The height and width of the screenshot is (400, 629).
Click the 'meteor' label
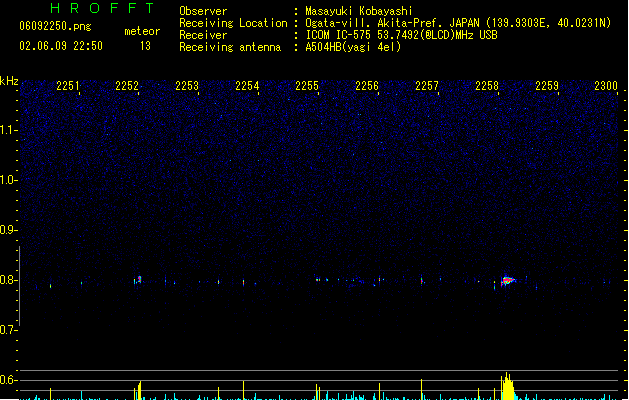[142, 31]
